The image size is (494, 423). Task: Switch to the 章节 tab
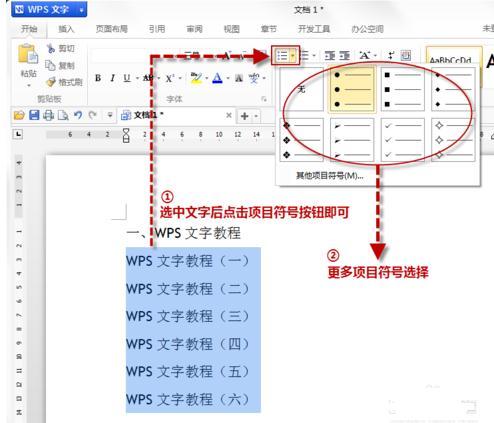269,29
